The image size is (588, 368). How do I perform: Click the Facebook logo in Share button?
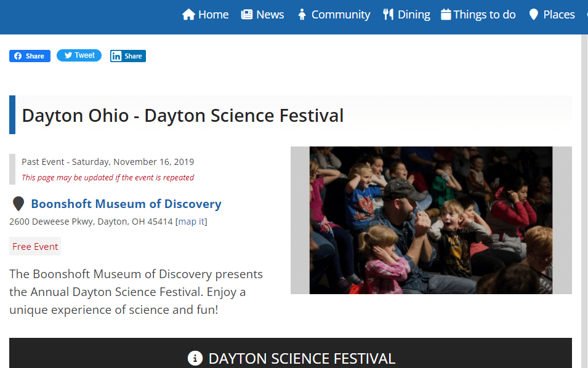pyautogui.click(x=18, y=56)
